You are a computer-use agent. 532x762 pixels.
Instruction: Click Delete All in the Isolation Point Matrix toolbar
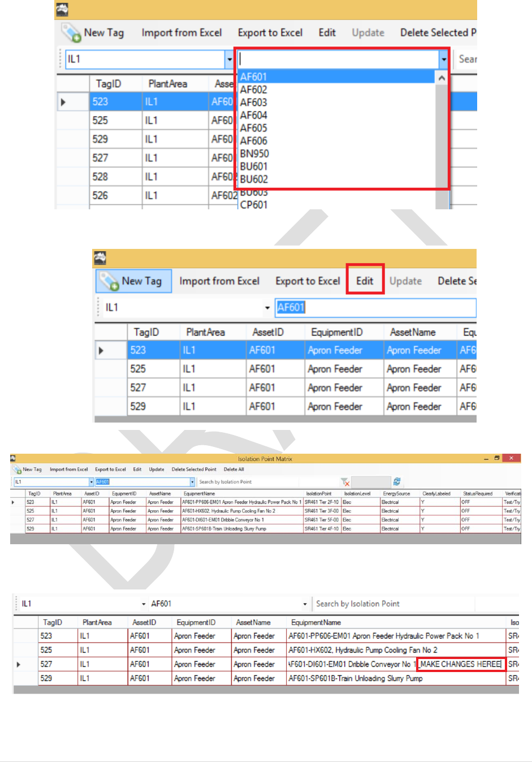coord(233,470)
